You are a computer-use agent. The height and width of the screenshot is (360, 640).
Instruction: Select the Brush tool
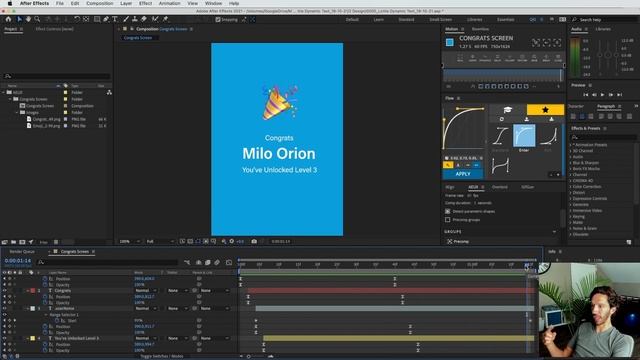pos(126,19)
